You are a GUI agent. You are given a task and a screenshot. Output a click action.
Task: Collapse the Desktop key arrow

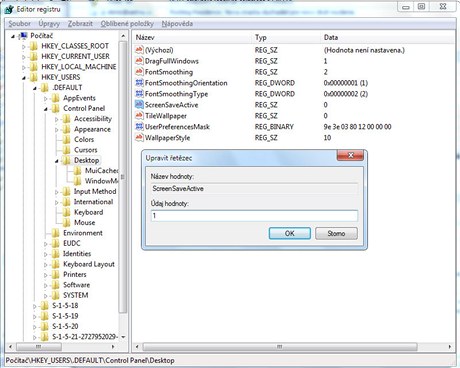coord(56,161)
